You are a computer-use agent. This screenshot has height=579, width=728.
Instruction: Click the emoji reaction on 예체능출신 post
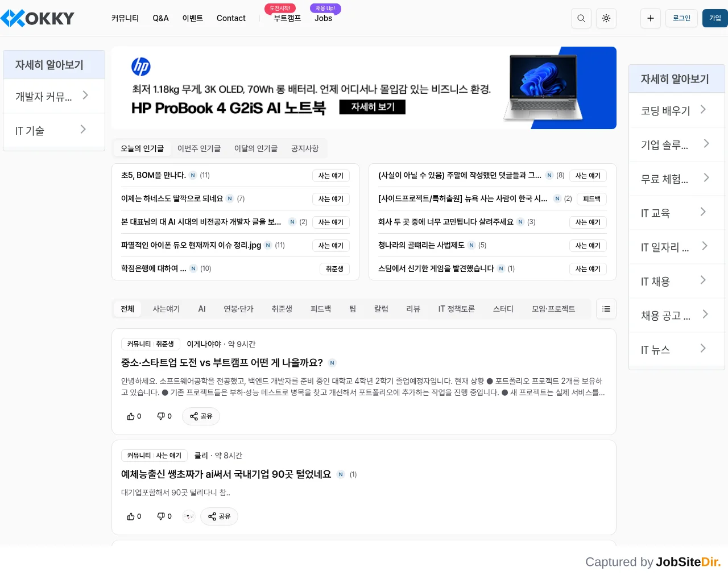pyautogui.click(x=189, y=516)
